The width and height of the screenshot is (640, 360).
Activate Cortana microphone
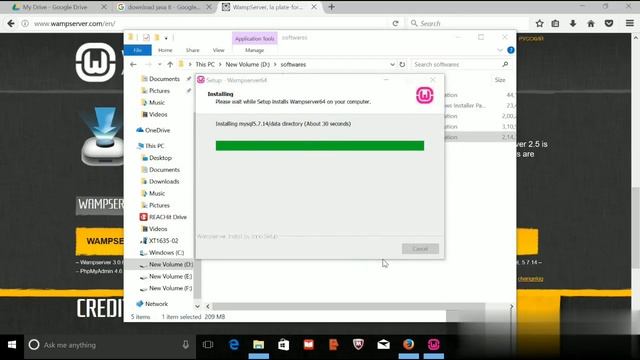coord(185,345)
